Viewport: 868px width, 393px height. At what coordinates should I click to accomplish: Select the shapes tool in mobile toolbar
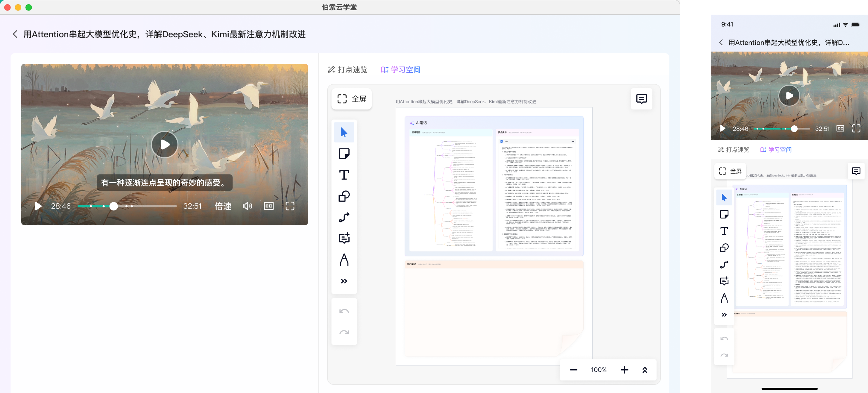pos(724,248)
